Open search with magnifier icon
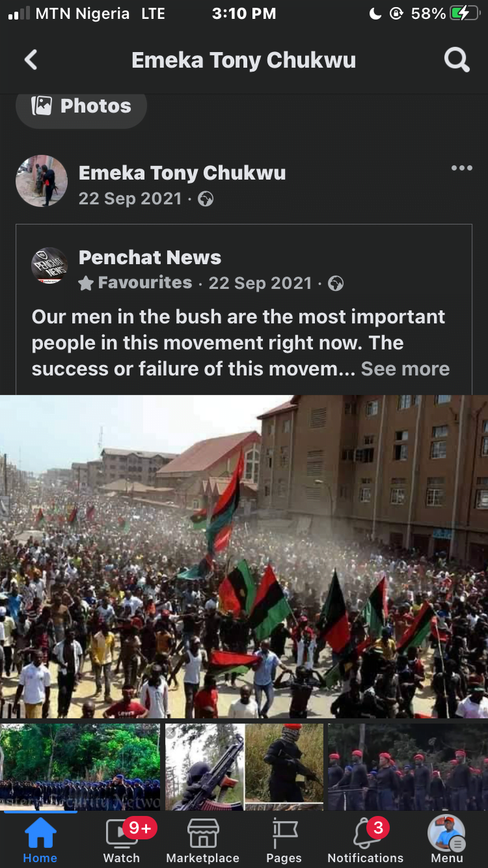This screenshot has width=488, height=868. point(457,61)
